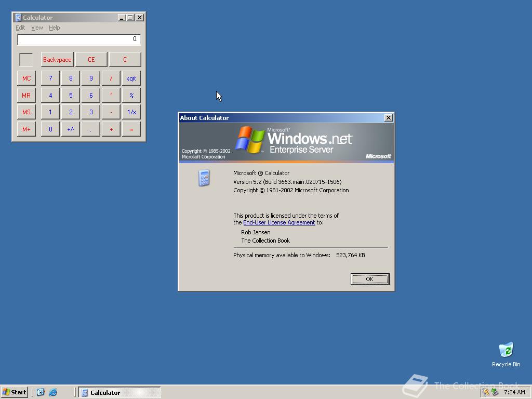532x399 pixels.
Task: Click the percent (%) button
Action: [131, 96]
